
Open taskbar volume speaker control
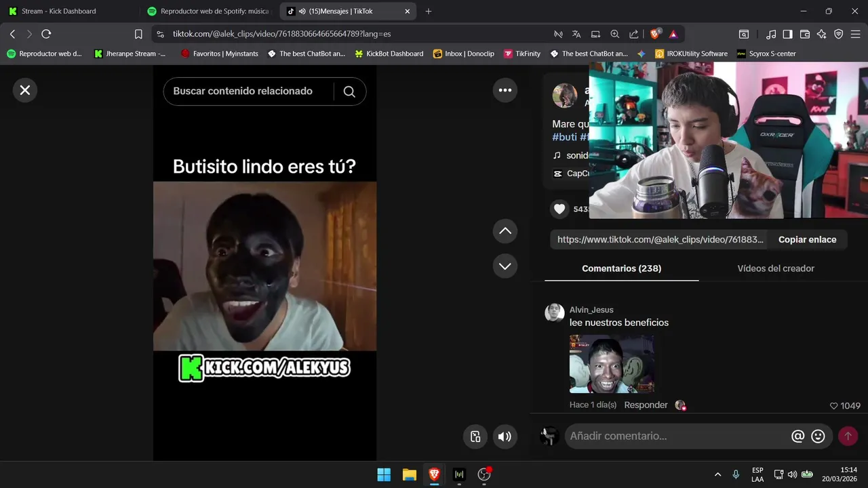(x=792, y=474)
